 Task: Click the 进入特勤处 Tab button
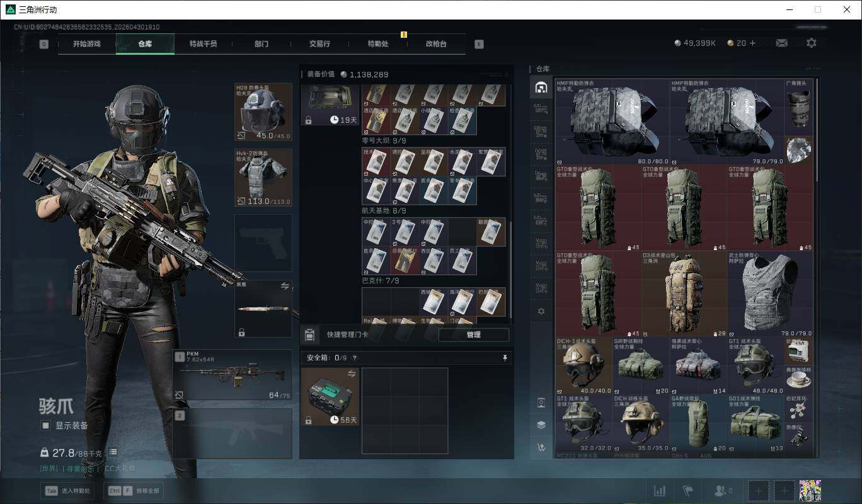coord(67,490)
